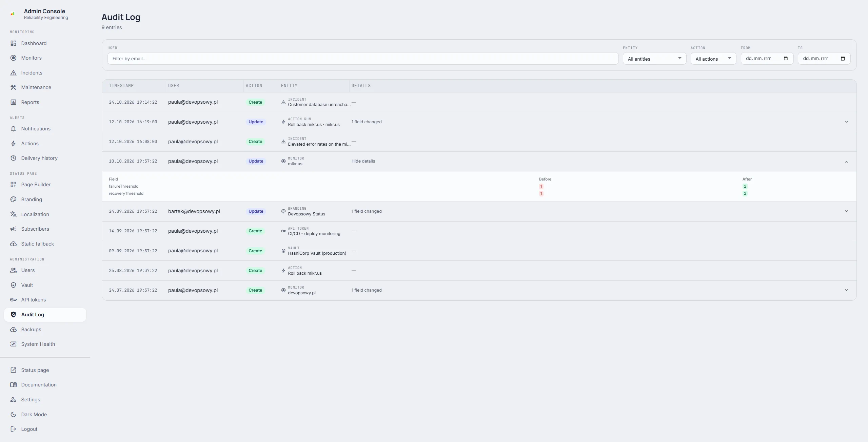Select the Audit Log menu item
This screenshot has width=868, height=442.
[x=45, y=315]
